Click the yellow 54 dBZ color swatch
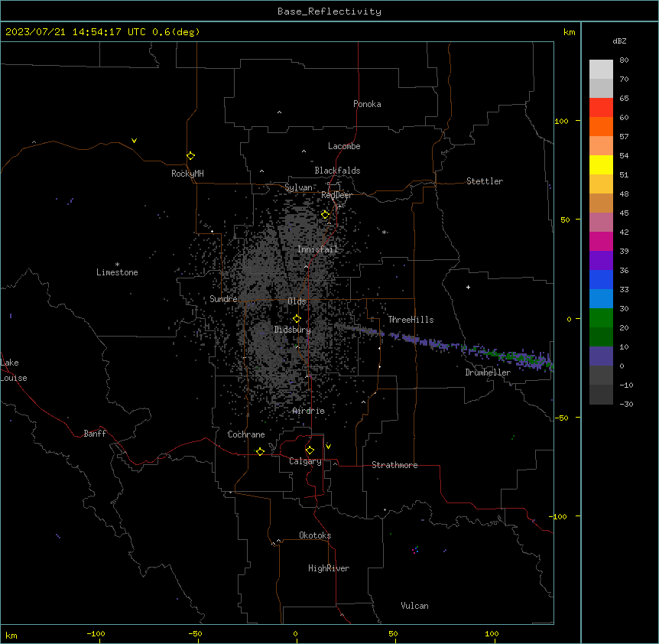This screenshot has width=659, height=644. pyautogui.click(x=601, y=164)
